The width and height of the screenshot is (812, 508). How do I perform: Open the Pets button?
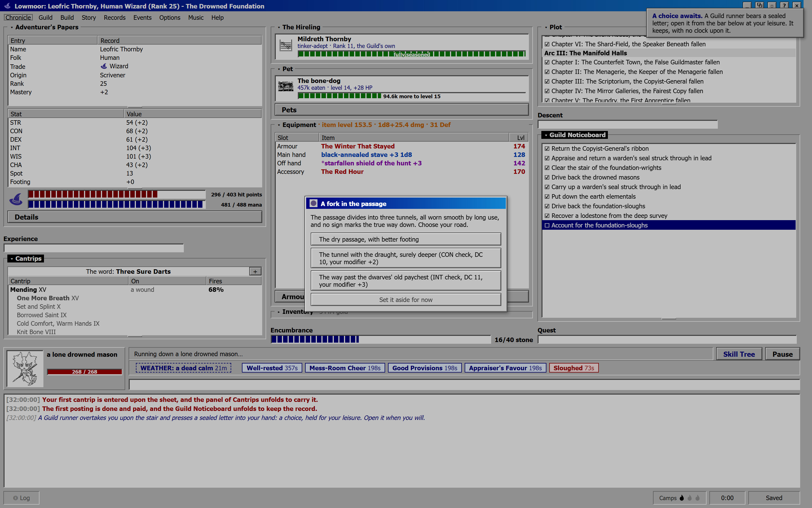(x=402, y=110)
